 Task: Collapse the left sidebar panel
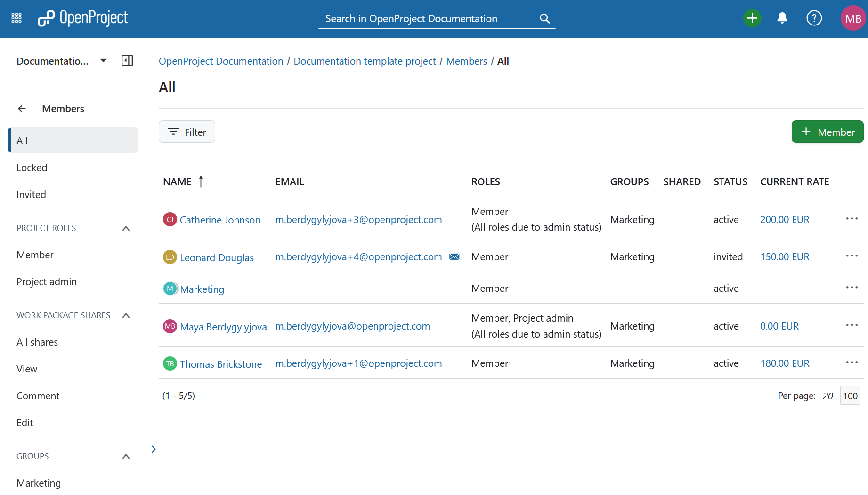(127, 60)
